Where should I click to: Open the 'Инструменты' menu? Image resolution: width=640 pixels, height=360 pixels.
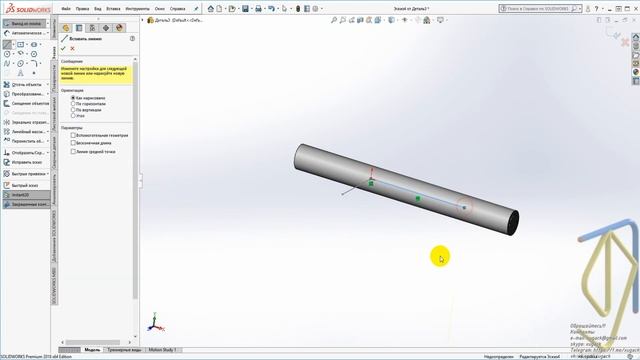click(138, 9)
